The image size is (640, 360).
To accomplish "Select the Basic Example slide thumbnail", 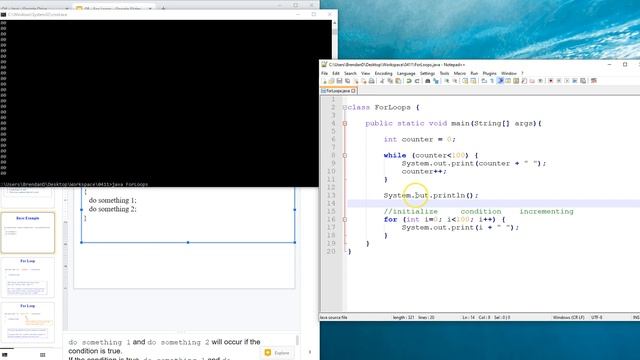I will (x=28, y=232).
